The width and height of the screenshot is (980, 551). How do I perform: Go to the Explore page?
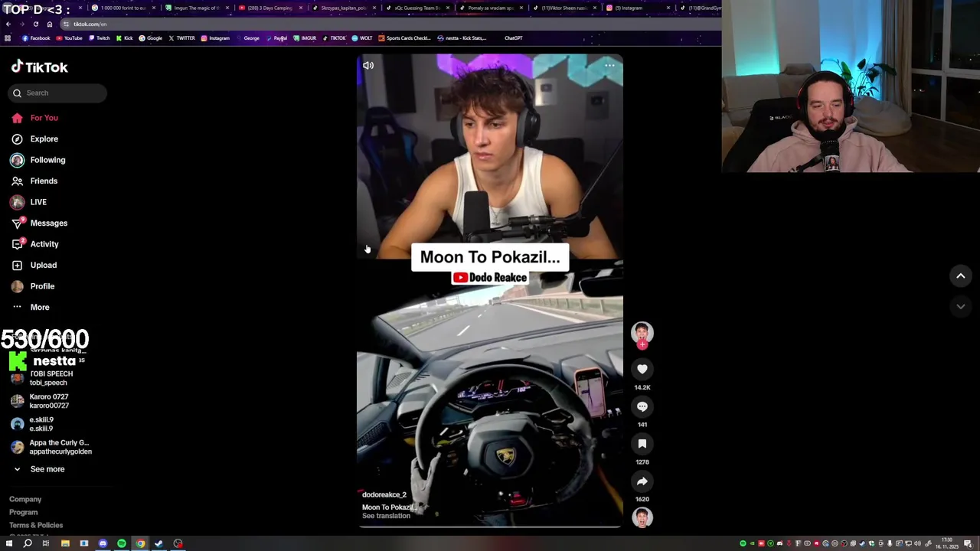tap(44, 139)
